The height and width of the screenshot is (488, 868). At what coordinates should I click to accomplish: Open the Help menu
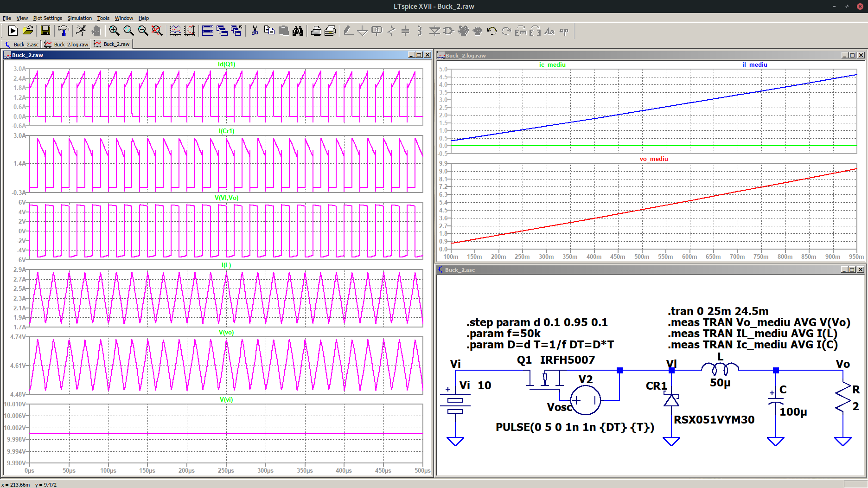[144, 18]
